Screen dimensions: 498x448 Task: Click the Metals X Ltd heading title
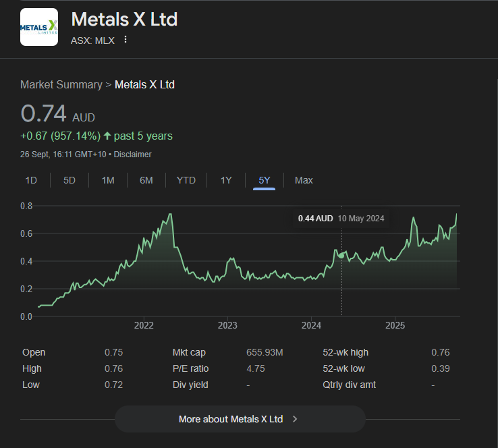pos(124,20)
